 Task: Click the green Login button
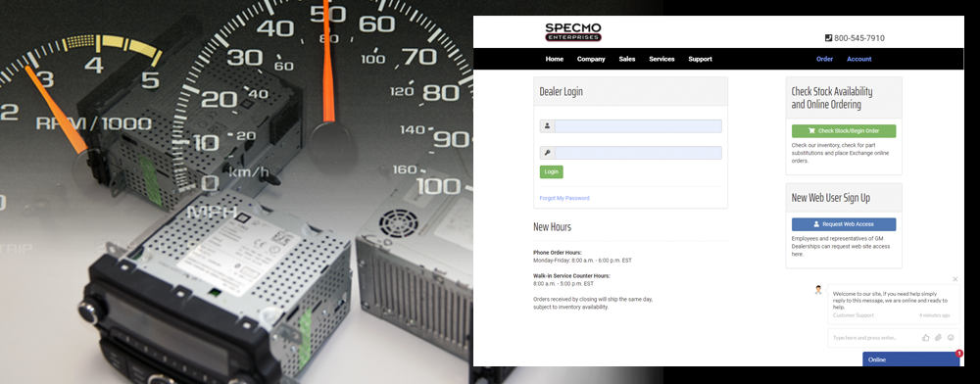(x=551, y=171)
